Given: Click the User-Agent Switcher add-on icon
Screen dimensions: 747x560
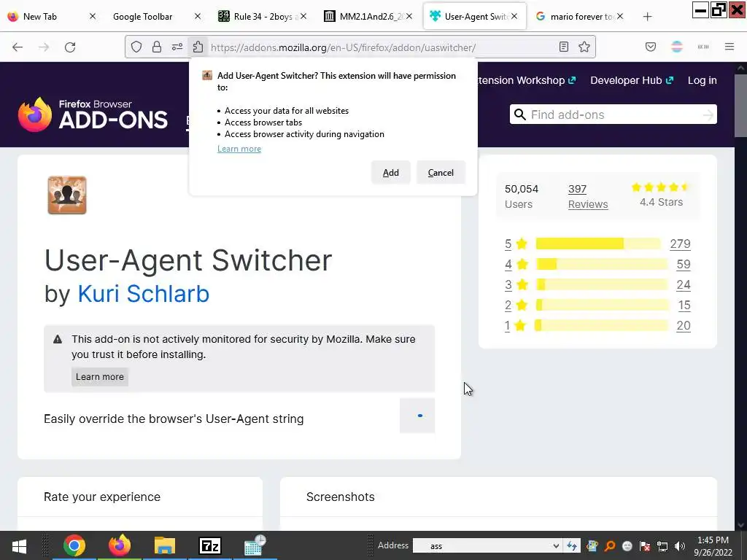Looking at the screenshot, I should (x=67, y=195).
